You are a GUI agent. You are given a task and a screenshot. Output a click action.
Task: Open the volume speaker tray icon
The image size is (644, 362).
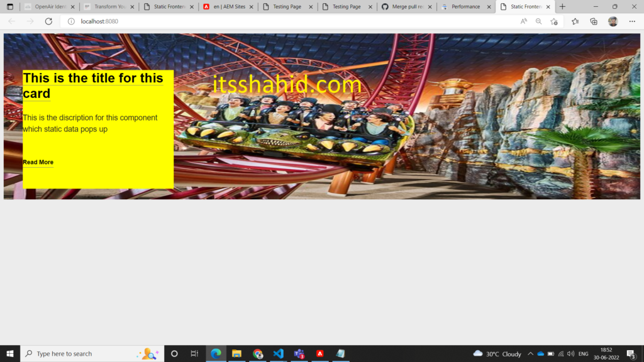(x=570, y=353)
